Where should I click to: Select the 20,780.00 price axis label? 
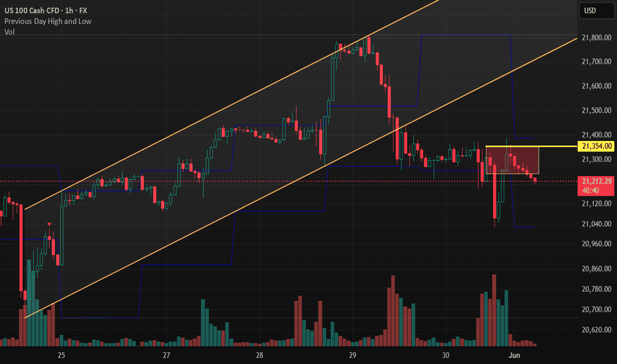596,289
